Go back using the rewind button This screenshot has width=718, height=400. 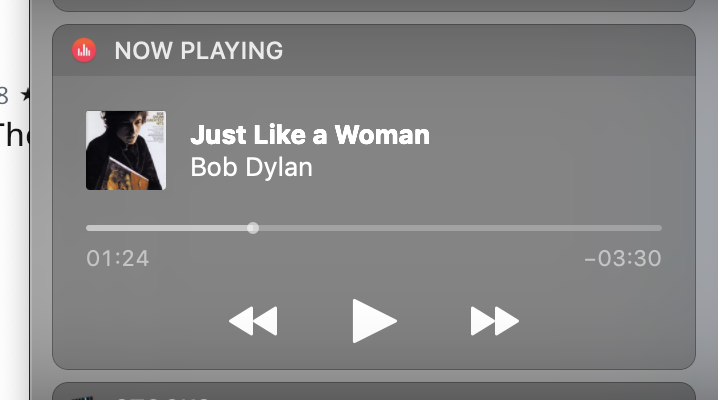(x=253, y=321)
